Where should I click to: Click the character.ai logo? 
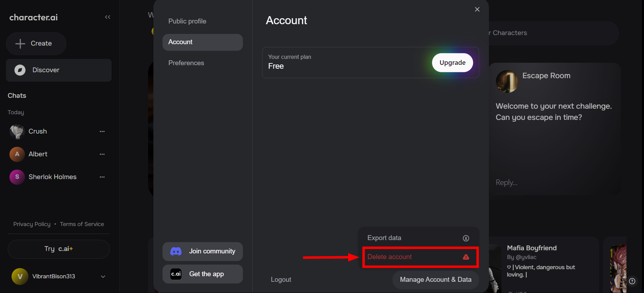[33, 17]
